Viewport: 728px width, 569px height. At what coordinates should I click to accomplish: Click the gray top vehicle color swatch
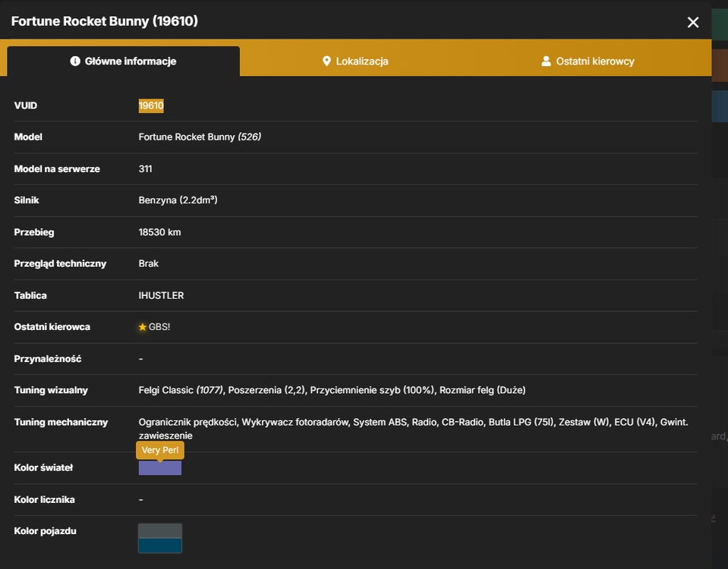pyautogui.click(x=159, y=531)
